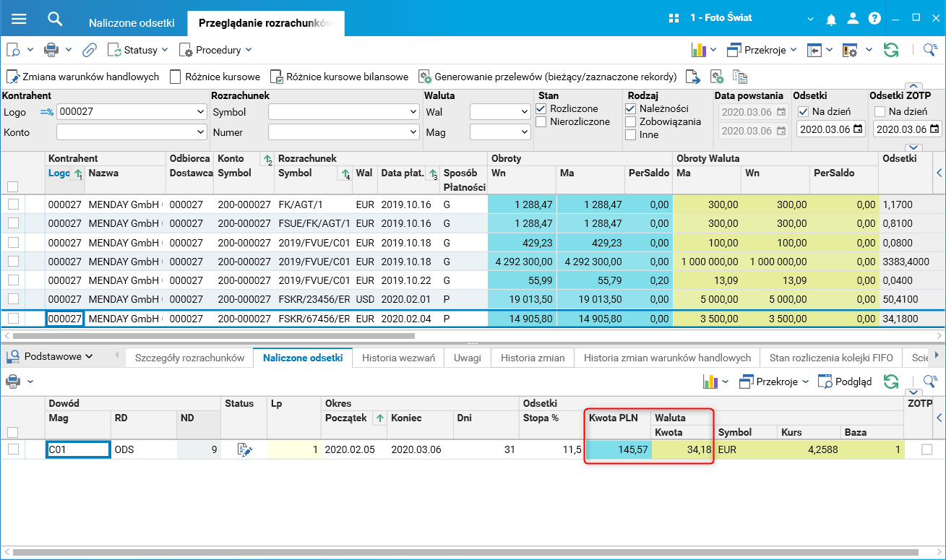946x560 pixels.
Task: Open the help question mark icon
Action: (874, 19)
